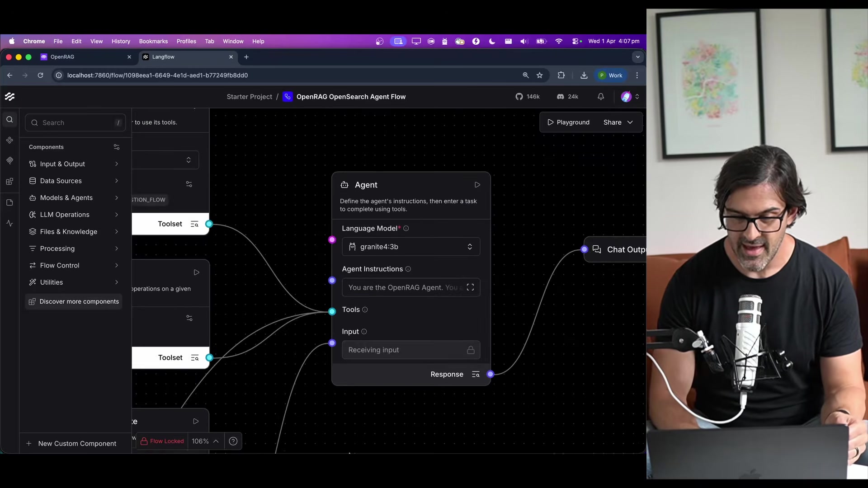868x488 pixels.
Task: Click New Custom Component
Action: (76, 443)
